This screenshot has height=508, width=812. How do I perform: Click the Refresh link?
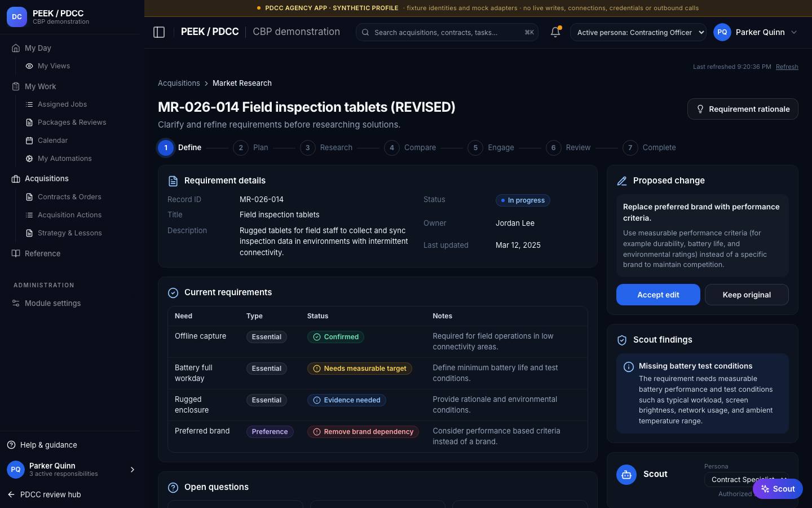[787, 67]
